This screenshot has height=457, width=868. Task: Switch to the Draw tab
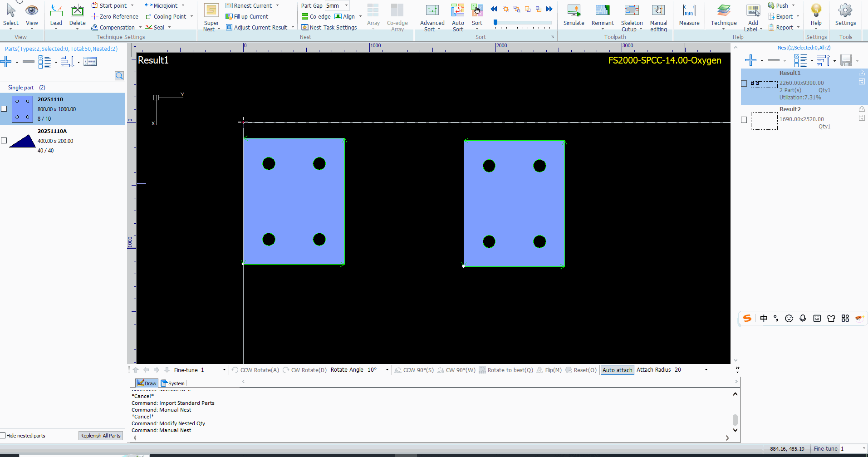(147, 383)
